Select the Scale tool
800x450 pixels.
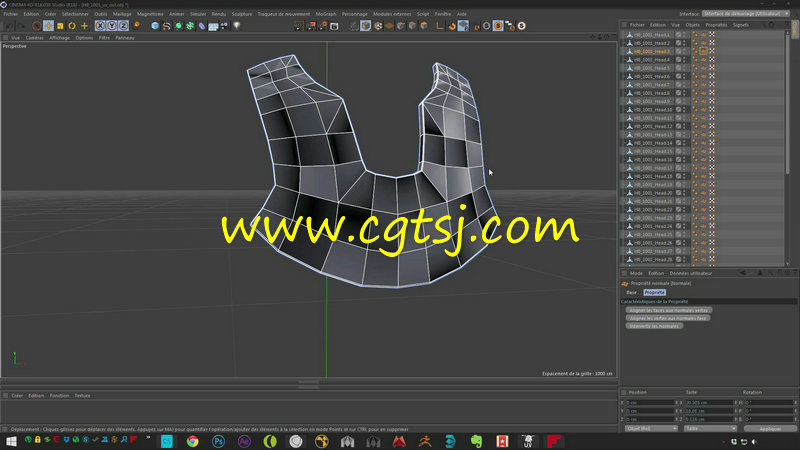pos(60,26)
